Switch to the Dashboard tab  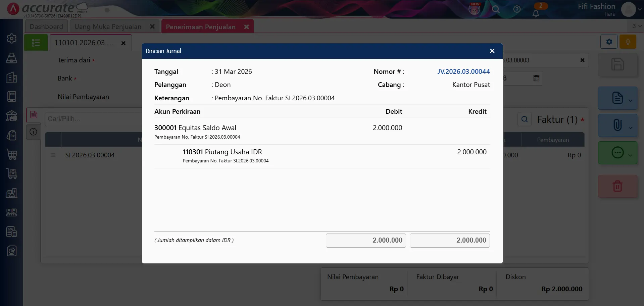point(46,27)
